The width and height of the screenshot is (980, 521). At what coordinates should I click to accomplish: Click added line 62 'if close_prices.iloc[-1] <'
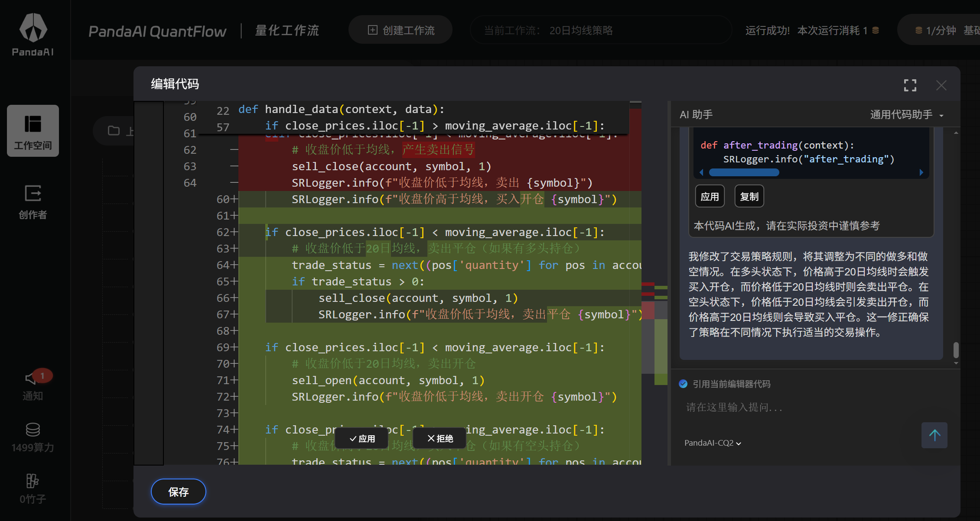pyautogui.click(x=435, y=232)
